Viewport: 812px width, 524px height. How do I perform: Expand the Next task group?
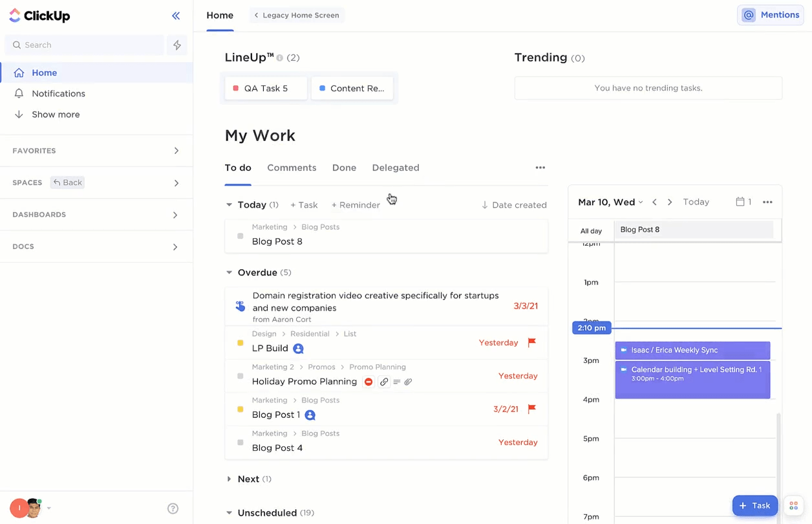(x=229, y=479)
